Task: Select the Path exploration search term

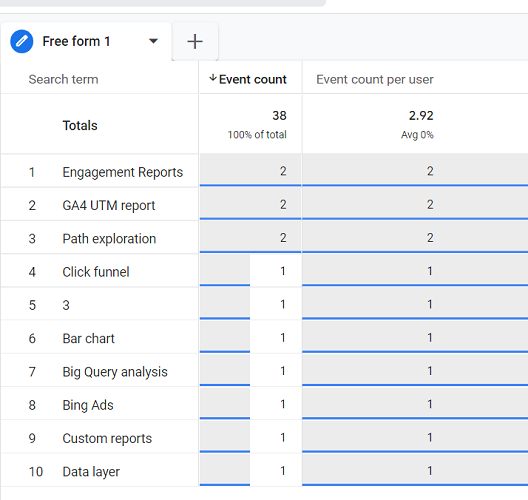Action: pyautogui.click(x=109, y=239)
